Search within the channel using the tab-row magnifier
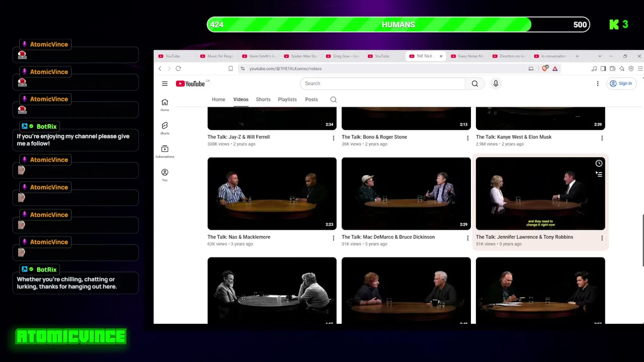This screenshot has width=644, height=362. click(x=334, y=100)
